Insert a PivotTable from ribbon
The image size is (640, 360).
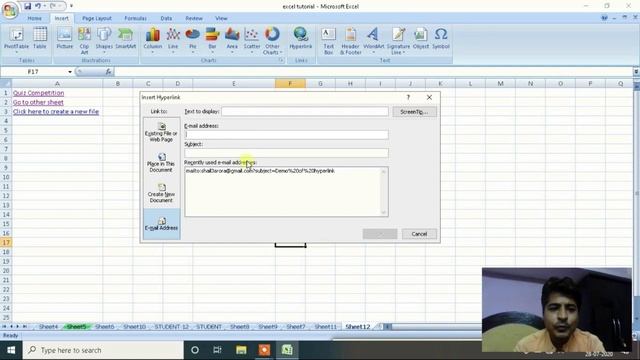tap(16, 40)
